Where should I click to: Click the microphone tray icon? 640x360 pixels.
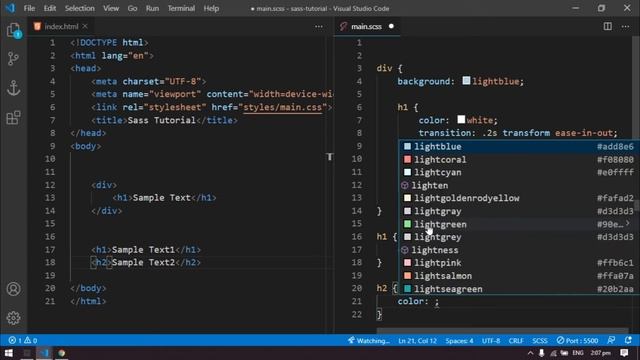click(x=541, y=353)
